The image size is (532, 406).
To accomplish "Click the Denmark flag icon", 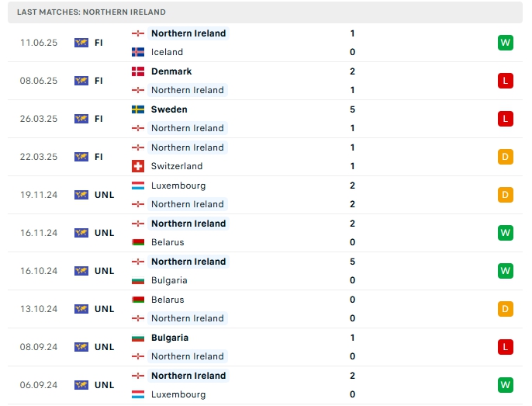I will 138,71.
